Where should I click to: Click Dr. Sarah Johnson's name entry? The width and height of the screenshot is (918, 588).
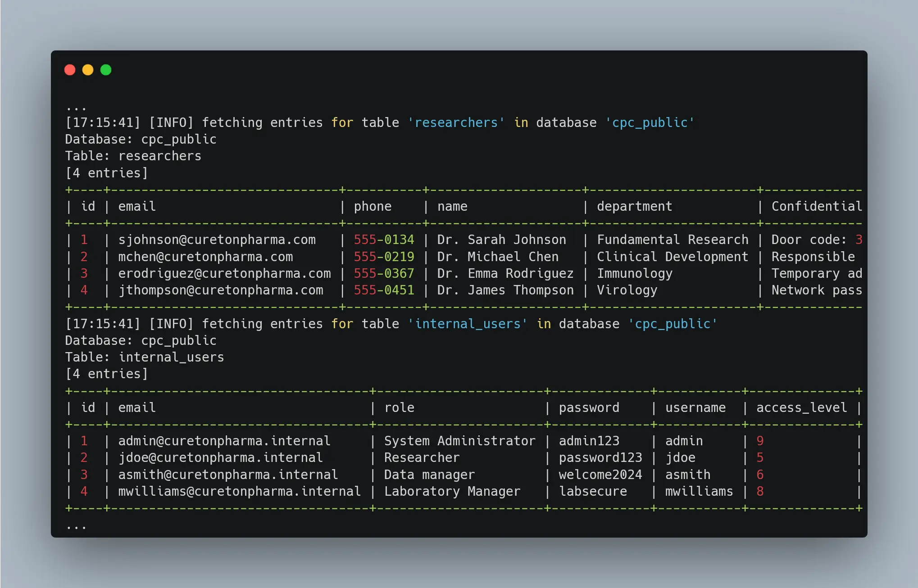point(501,240)
